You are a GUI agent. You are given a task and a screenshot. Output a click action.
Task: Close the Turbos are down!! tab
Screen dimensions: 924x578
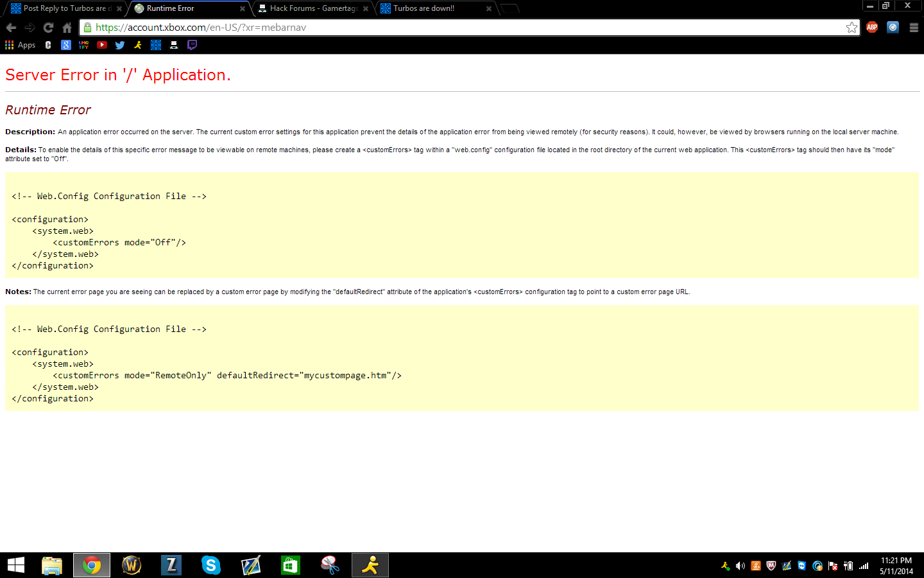pyautogui.click(x=489, y=9)
